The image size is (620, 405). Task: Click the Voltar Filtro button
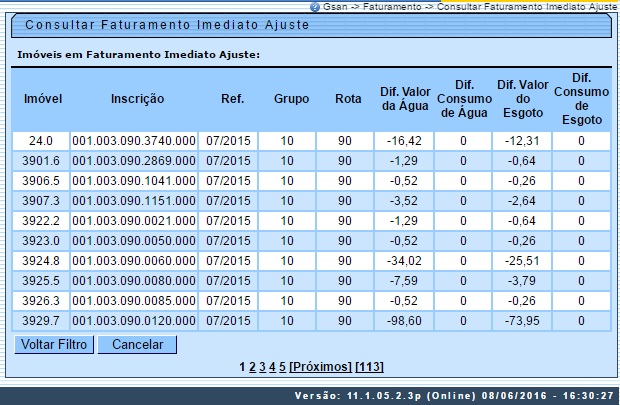pyautogui.click(x=54, y=345)
